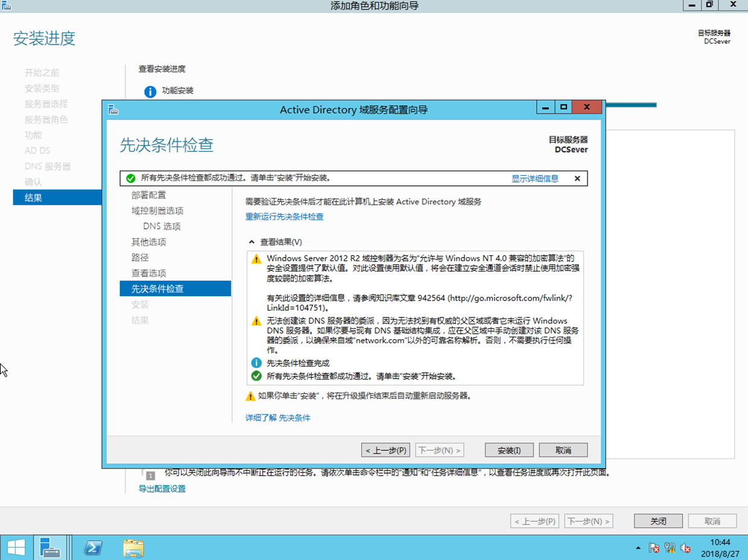Image resolution: width=748 pixels, height=560 pixels.
Task: Select 域控制器选项 step in sidebar
Action: pos(157,211)
